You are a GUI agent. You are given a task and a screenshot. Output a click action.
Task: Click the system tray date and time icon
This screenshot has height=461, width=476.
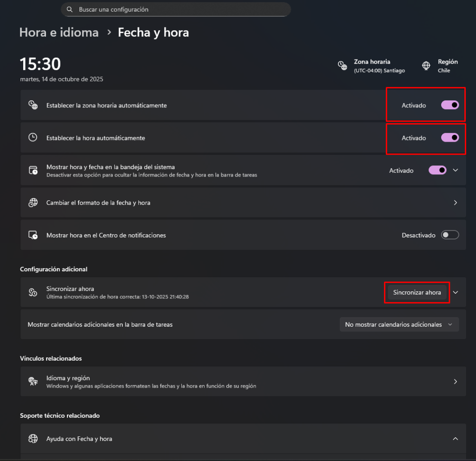click(33, 170)
